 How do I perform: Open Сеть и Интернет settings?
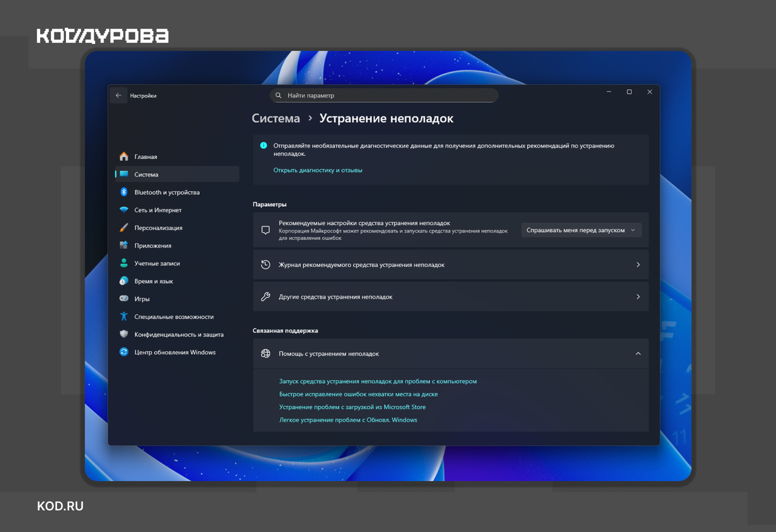tap(177, 210)
